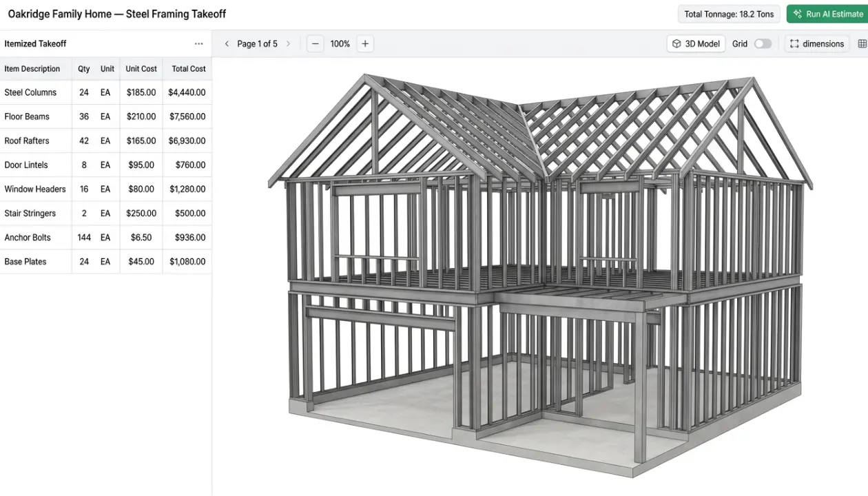
Task: Select the Itemized Takeoff panel header
Action: [35, 43]
